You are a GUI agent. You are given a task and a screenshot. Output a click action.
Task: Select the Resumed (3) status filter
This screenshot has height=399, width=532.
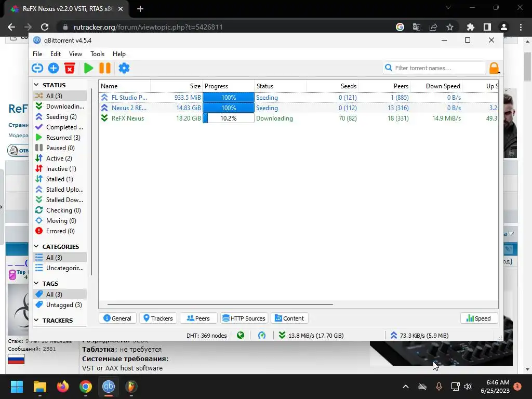pyautogui.click(x=60, y=137)
